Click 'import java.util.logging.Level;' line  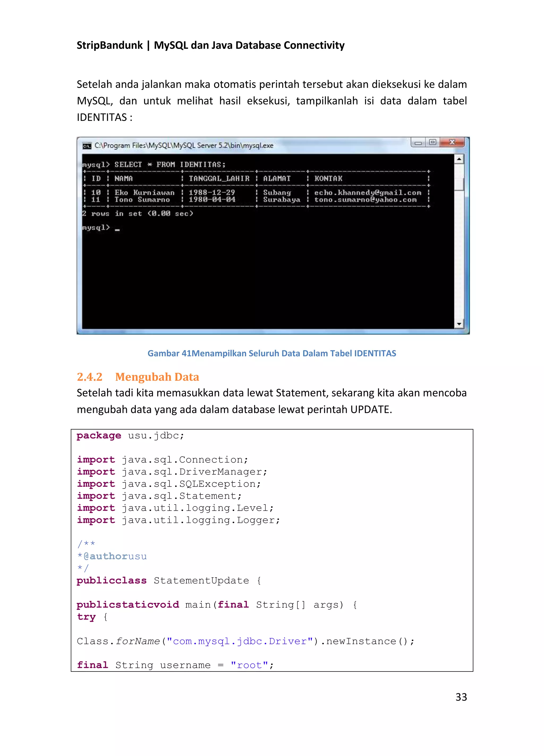pyautogui.click(x=175, y=508)
